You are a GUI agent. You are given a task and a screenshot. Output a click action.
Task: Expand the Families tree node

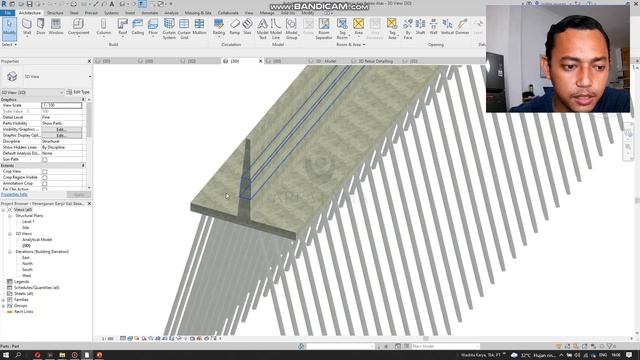click(x=4, y=300)
